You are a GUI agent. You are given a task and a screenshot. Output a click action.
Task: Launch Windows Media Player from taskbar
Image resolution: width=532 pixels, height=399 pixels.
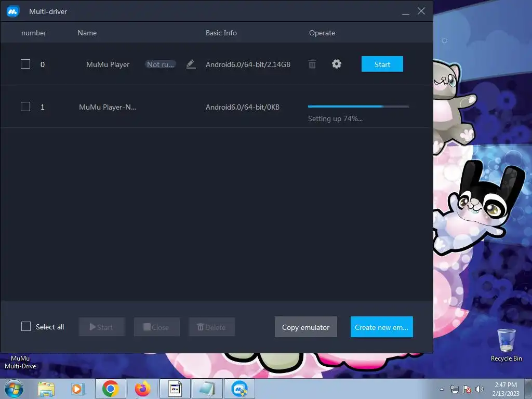point(78,389)
